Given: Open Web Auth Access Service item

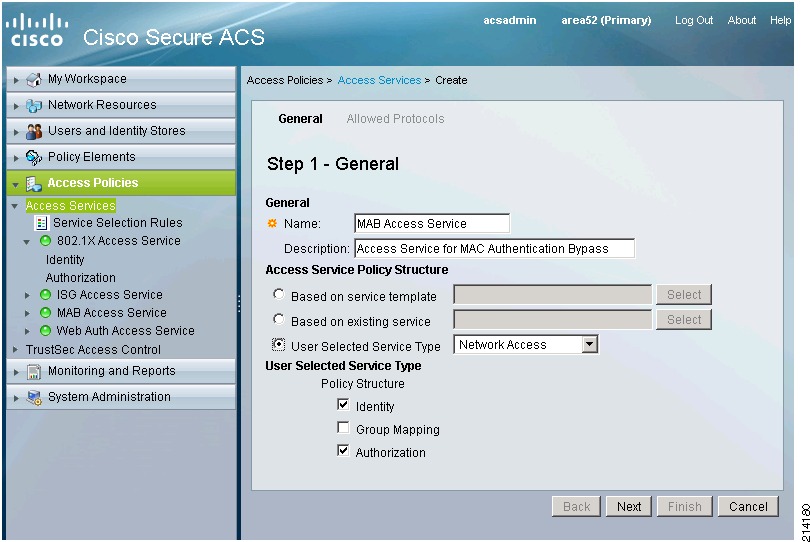Looking at the screenshot, I should point(126,330).
